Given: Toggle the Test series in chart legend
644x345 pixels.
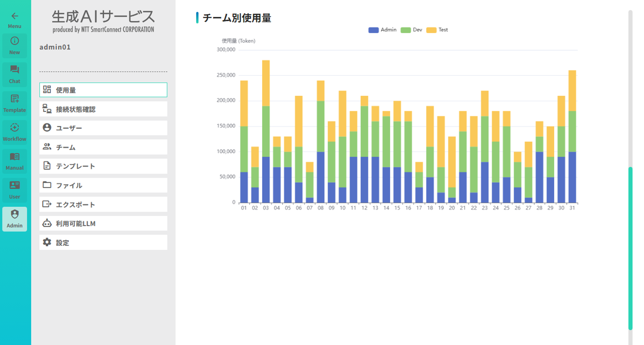Looking at the screenshot, I should [x=437, y=30].
